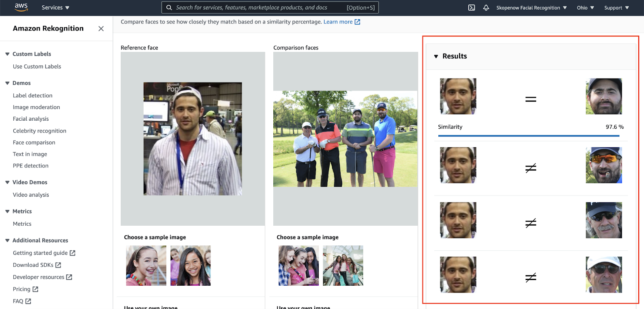Go to Use Custom Labels
Image resolution: width=644 pixels, height=309 pixels.
pyautogui.click(x=37, y=66)
